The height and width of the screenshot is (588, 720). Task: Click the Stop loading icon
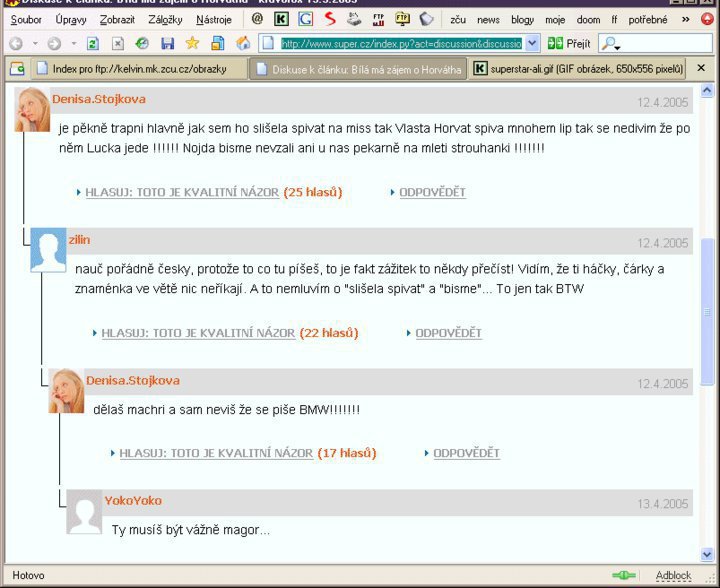pyautogui.click(x=117, y=43)
